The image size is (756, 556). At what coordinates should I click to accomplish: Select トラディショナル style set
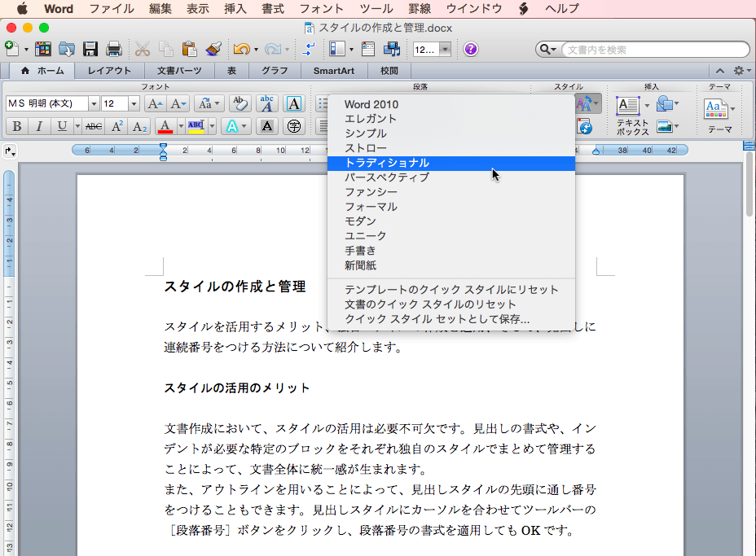coord(451,163)
